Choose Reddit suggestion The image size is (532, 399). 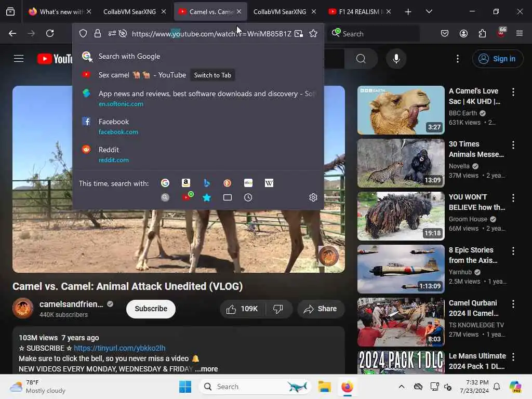pos(198,154)
